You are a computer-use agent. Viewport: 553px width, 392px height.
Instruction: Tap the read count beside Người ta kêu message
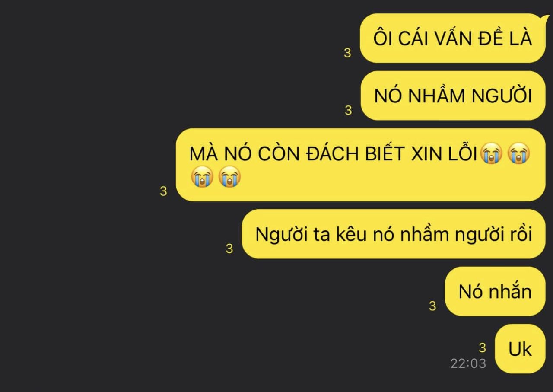tap(229, 249)
